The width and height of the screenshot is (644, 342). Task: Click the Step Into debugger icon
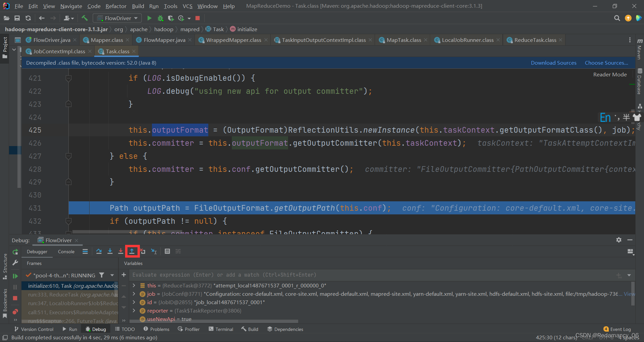(110, 251)
